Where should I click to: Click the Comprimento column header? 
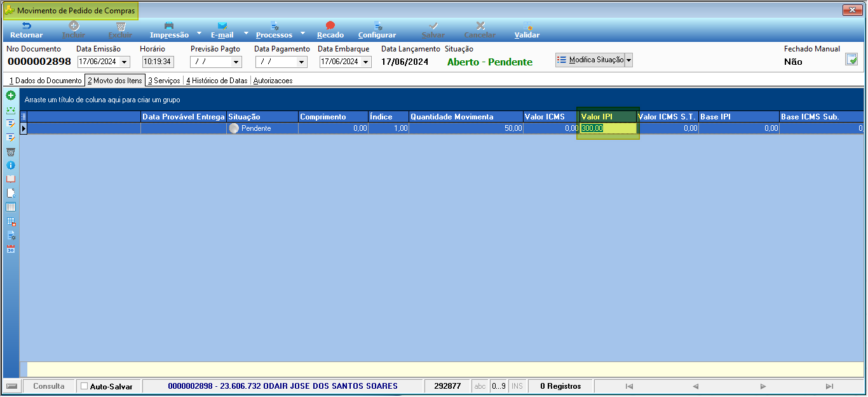click(333, 117)
